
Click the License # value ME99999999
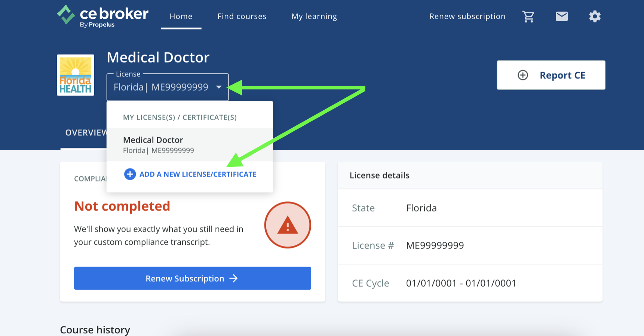435,245
